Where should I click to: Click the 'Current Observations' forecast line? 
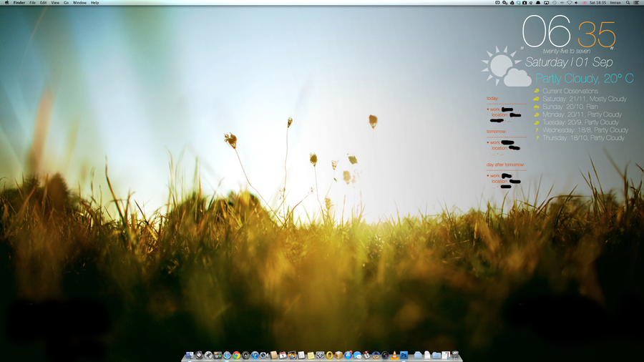[570, 91]
